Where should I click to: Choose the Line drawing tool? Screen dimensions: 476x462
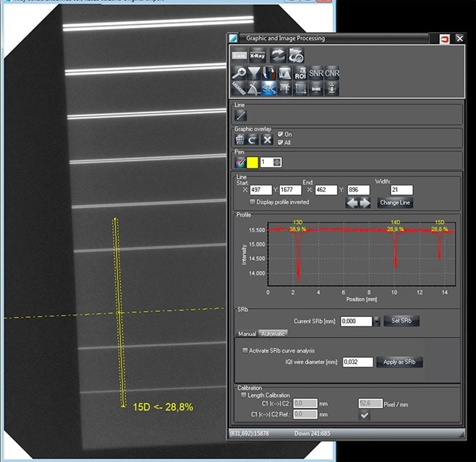(240, 116)
